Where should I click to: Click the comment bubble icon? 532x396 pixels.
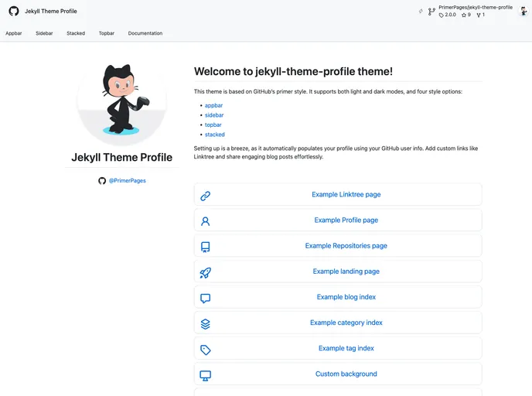point(205,299)
